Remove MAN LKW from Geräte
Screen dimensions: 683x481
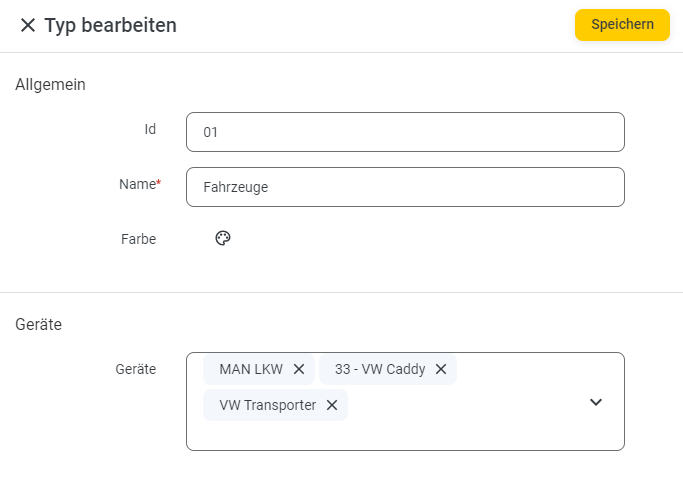299,369
